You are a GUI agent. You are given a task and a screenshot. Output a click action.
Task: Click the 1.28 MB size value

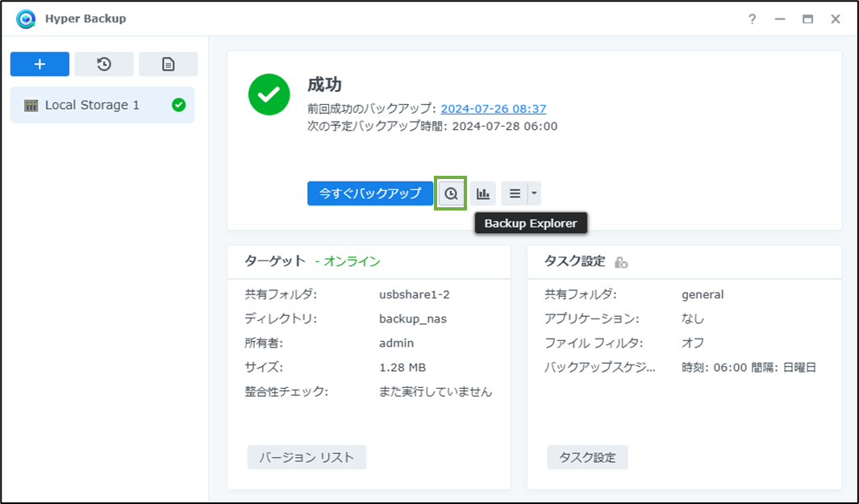pyautogui.click(x=402, y=368)
